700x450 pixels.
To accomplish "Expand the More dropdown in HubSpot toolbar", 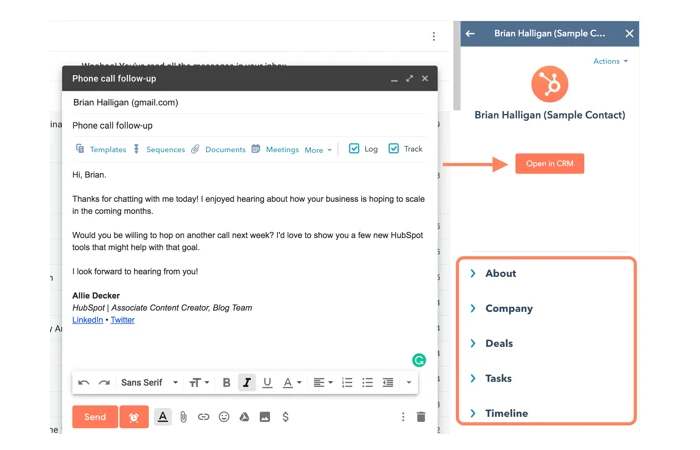I will [318, 150].
